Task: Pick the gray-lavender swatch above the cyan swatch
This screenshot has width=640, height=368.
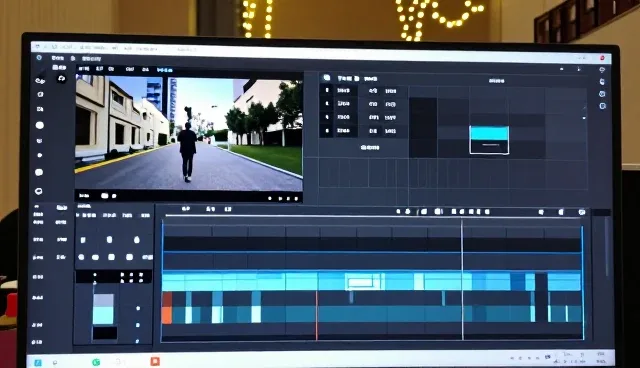Action: [103, 300]
